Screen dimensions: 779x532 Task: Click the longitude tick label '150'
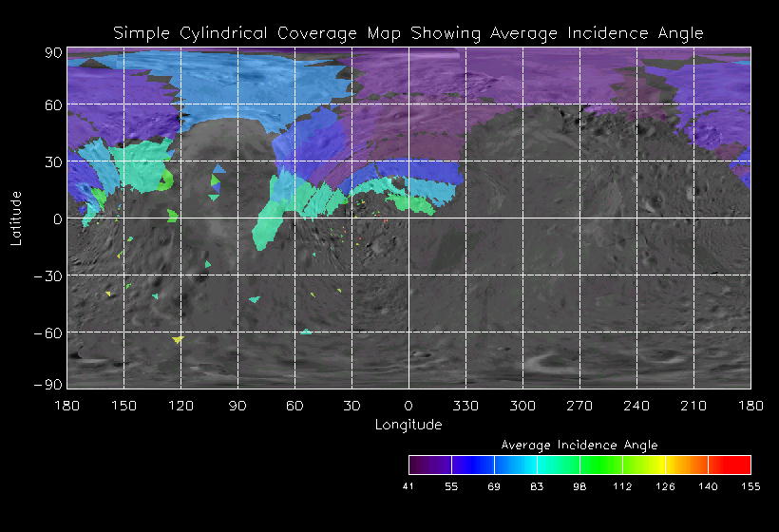click(x=123, y=406)
